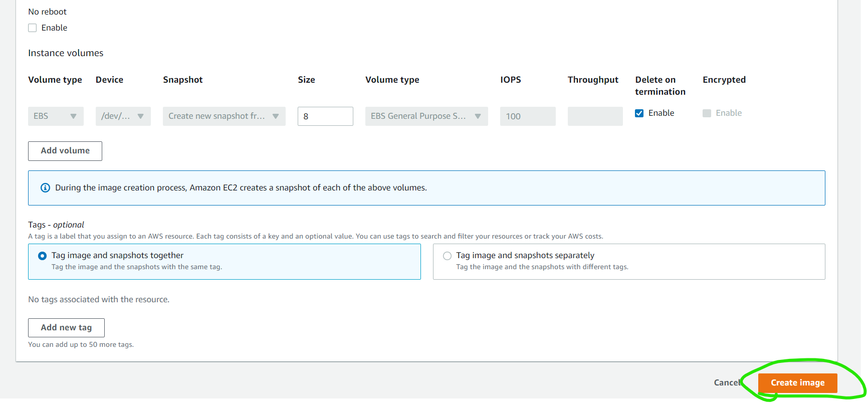
Task: Click the Instance volumes heading
Action: (66, 53)
